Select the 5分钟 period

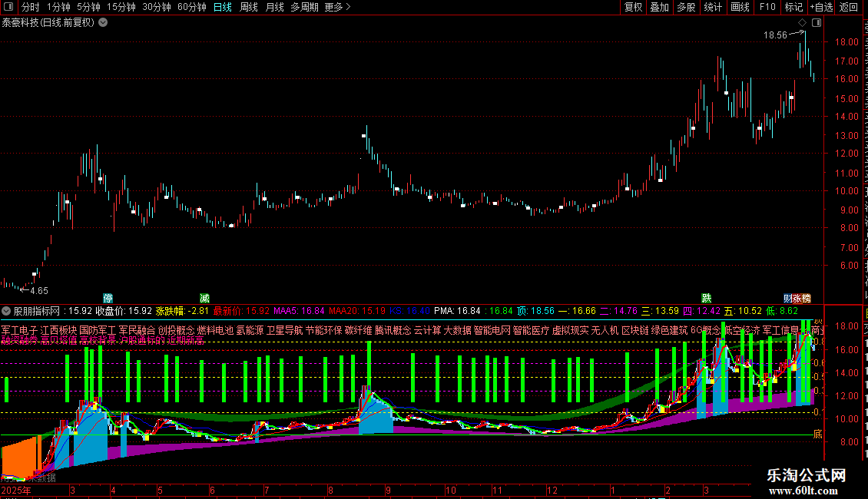point(88,7)
